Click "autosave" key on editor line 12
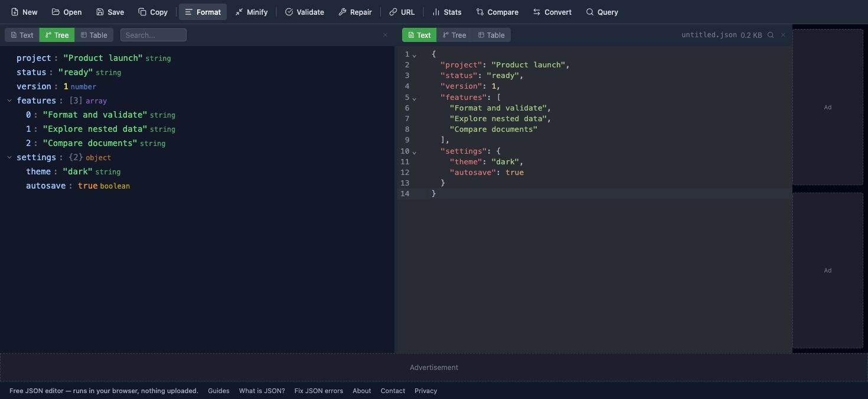Image resolution: width=868 pixels, height=399 pixels. tap(473, 173)
